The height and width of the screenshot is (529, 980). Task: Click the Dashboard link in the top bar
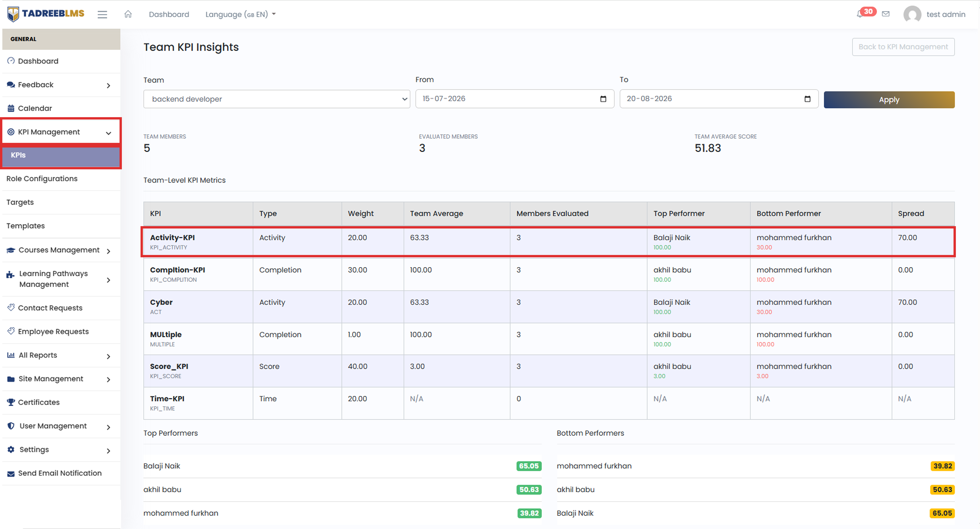click(169, 14)
